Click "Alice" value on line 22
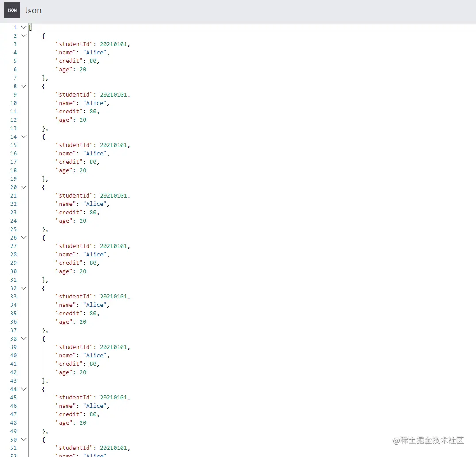The image size is (476, 457). coord(95,204)
